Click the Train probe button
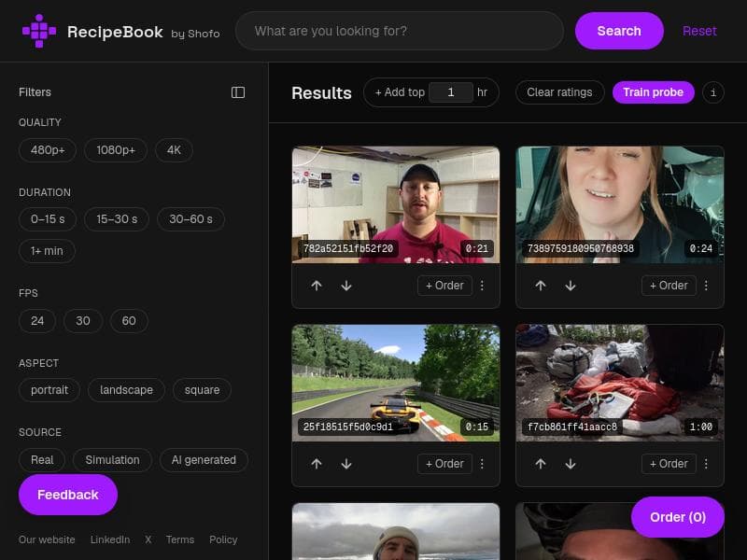This screenshot has height=560, width=747. (653, 92)
